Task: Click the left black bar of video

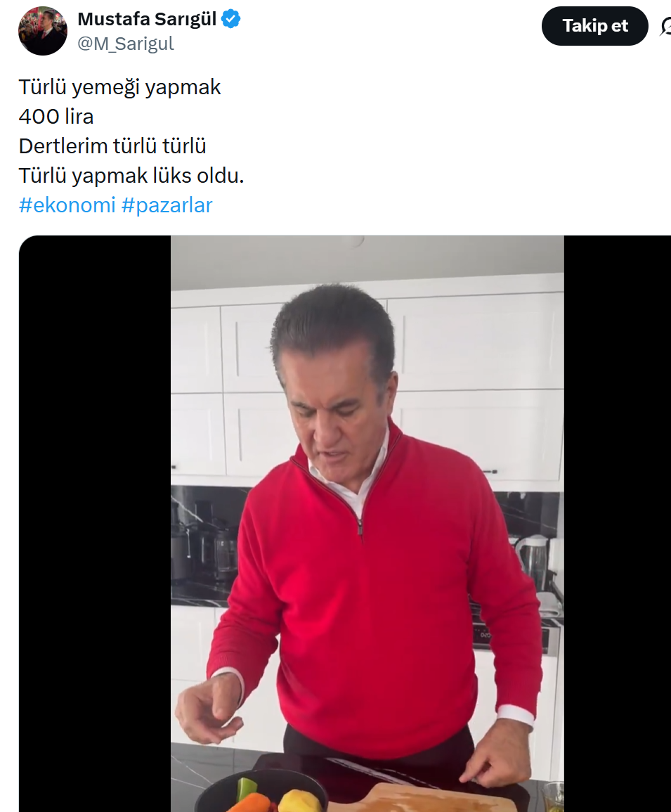Action: [x=95, y=523]
